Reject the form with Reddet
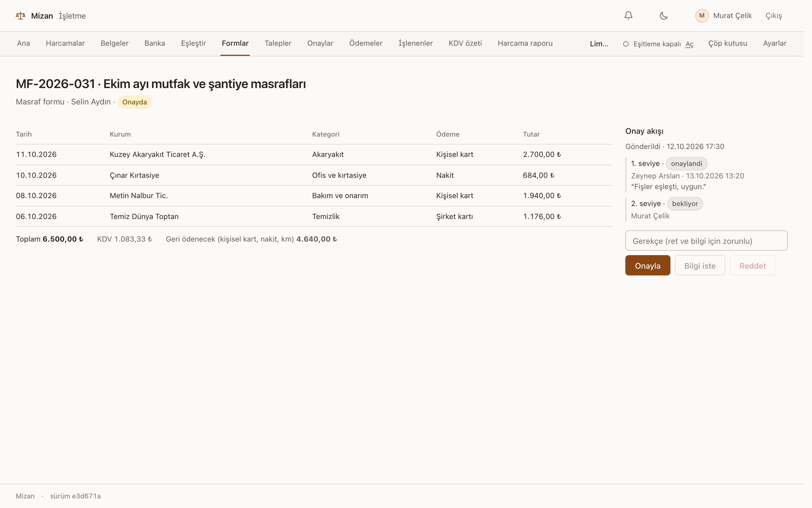The width and height of the screenshot is (812, 508). pyautogui.click(x=753, y=265)
